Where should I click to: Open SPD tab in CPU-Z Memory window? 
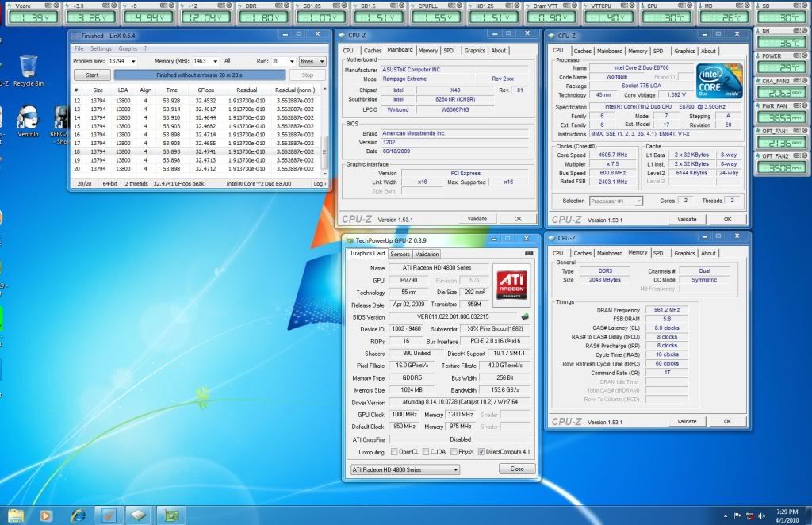657,253
